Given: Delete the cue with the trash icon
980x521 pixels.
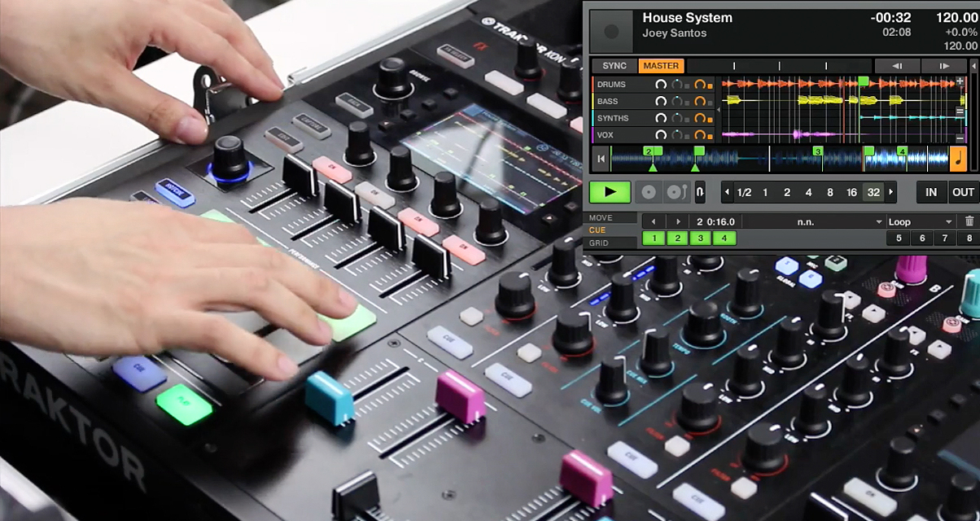Looking at the screenshot, I should point(969,221).
